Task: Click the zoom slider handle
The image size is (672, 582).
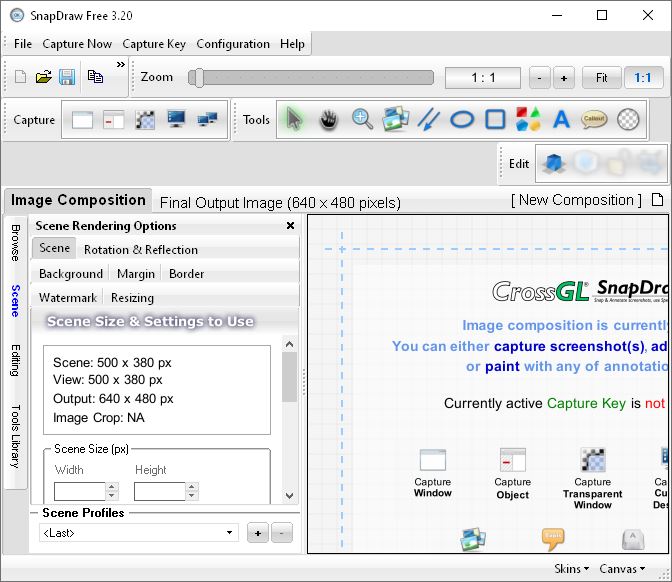Action: [197, 78]
